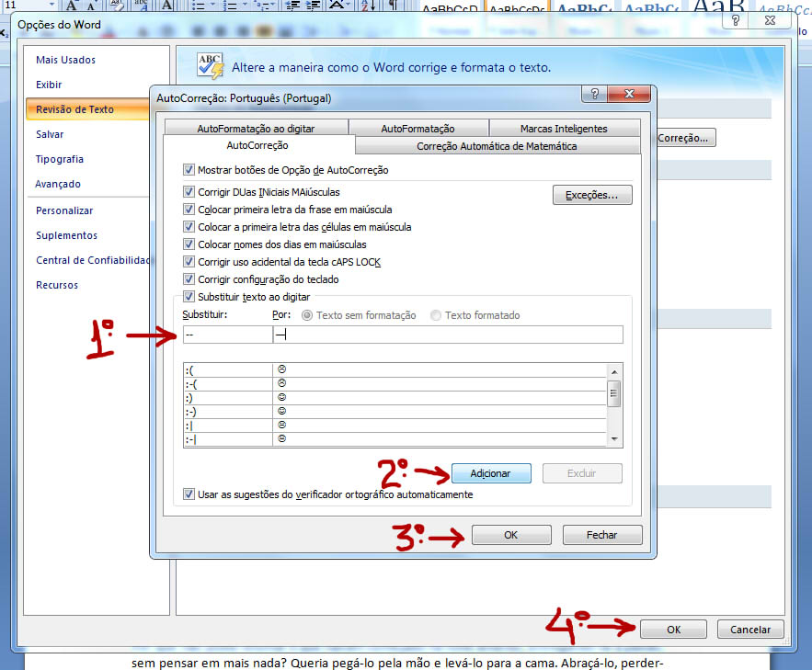Select Salvar in the options sidebar
This screenshot has height=670, width=812.
[50, 134]
